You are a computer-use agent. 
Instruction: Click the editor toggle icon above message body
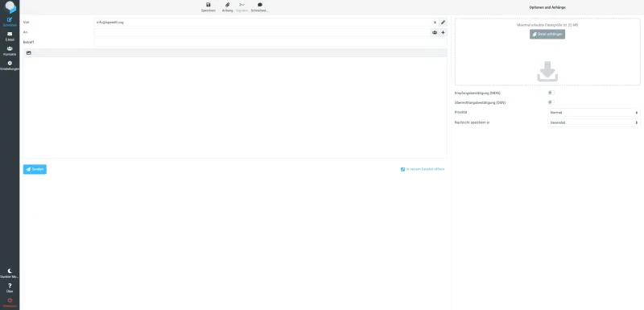pos(29,53)
